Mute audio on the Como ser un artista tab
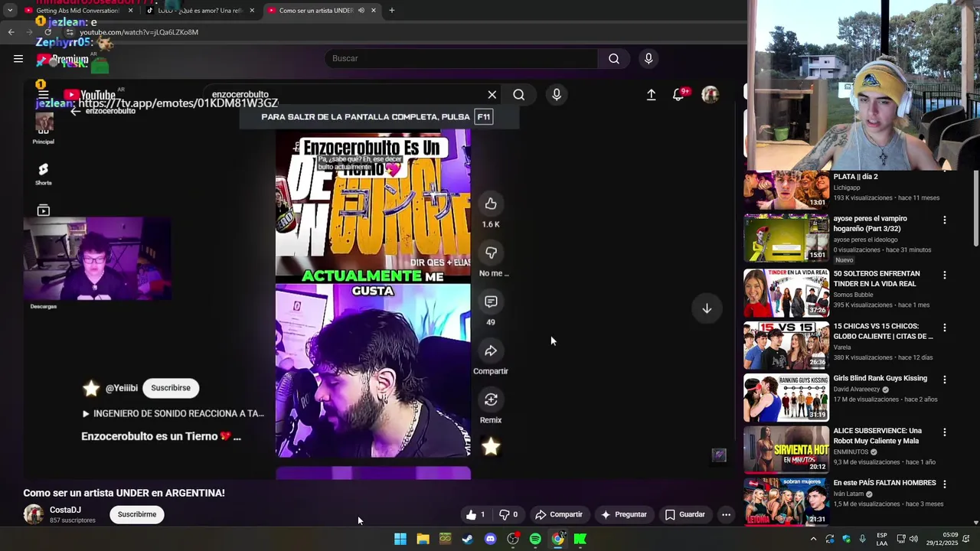 pos(361,11)
